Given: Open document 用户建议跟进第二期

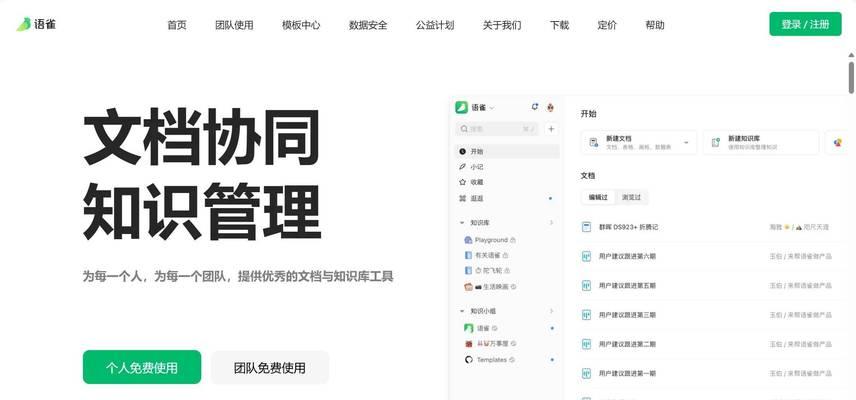Looking at the screenshot, I should 627,344.
